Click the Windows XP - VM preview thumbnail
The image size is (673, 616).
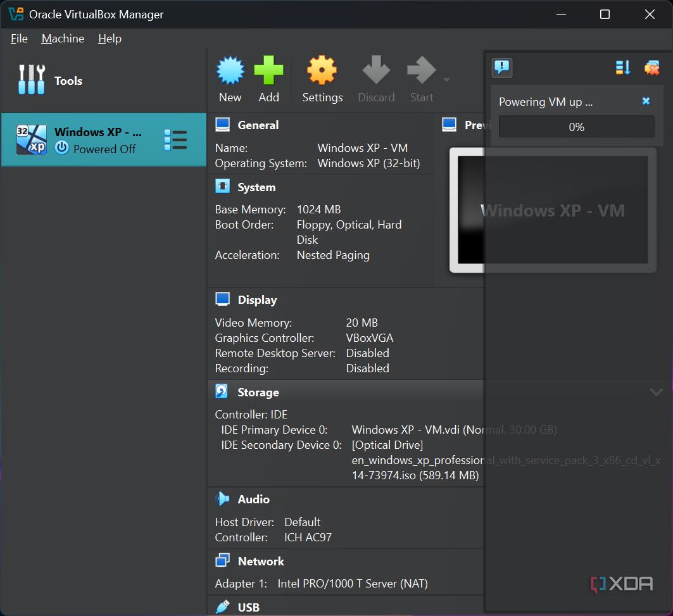point(553,210)
